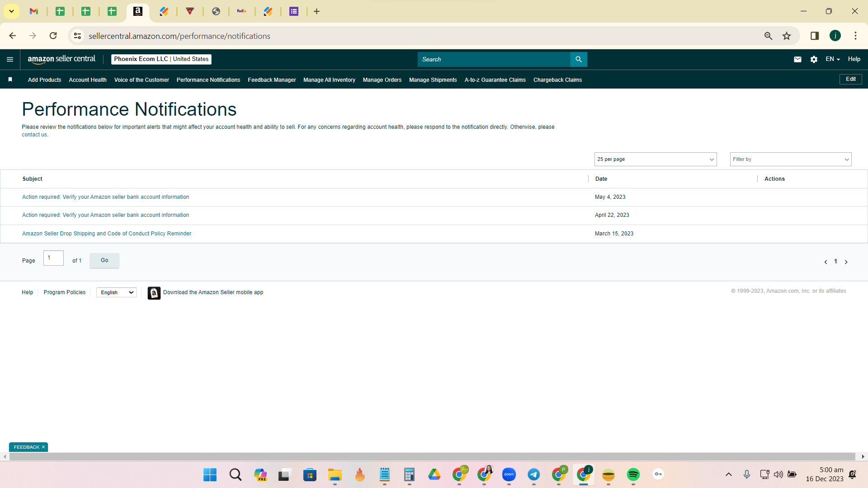Image resolution: width=868 pixels, height=488 pixels.
Task: Expand the EN language dropdown
Action: tap(833, 59)
